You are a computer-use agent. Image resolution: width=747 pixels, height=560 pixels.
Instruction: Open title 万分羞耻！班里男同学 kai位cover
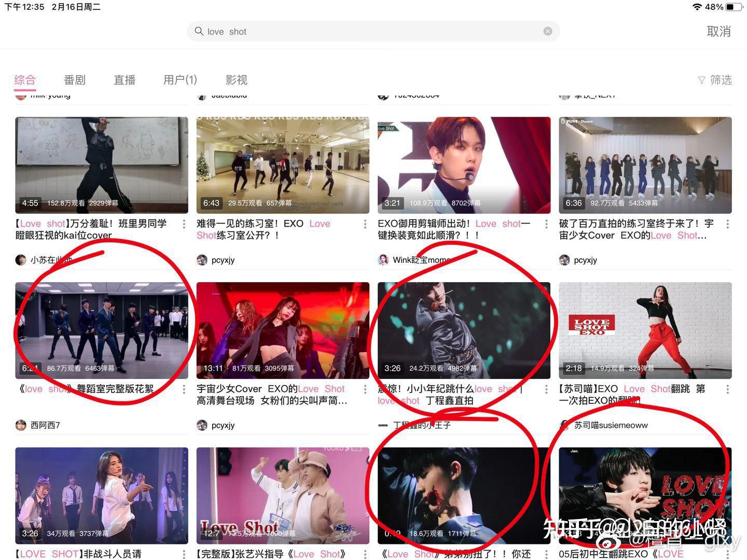pos(91,229)
